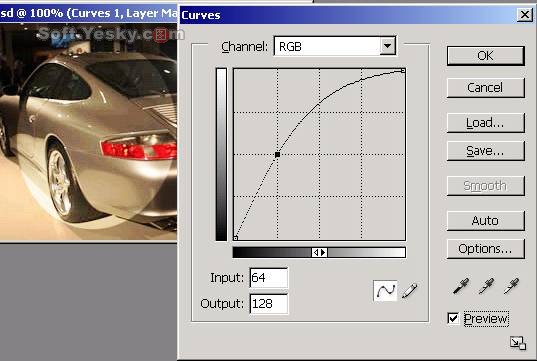Pick the white point eyedropper
This screenshot has height=361, width=537.
[x=511, y=286]
